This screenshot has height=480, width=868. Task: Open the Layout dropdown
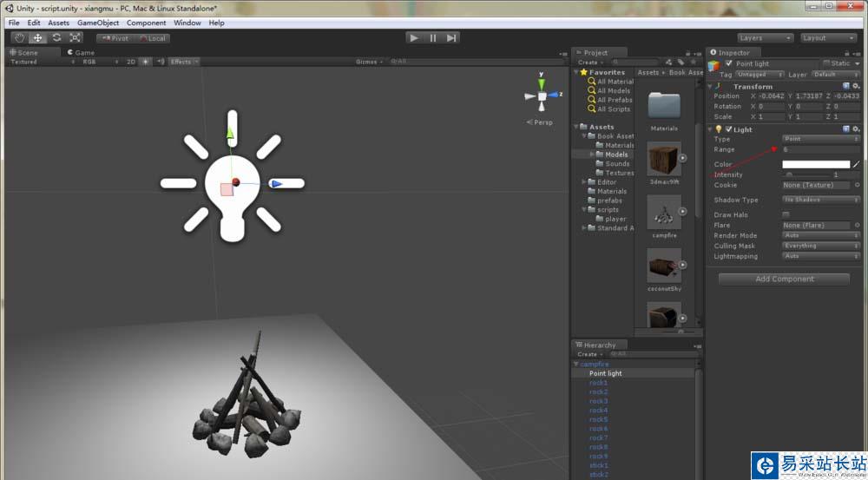click(x=829, y=37)
